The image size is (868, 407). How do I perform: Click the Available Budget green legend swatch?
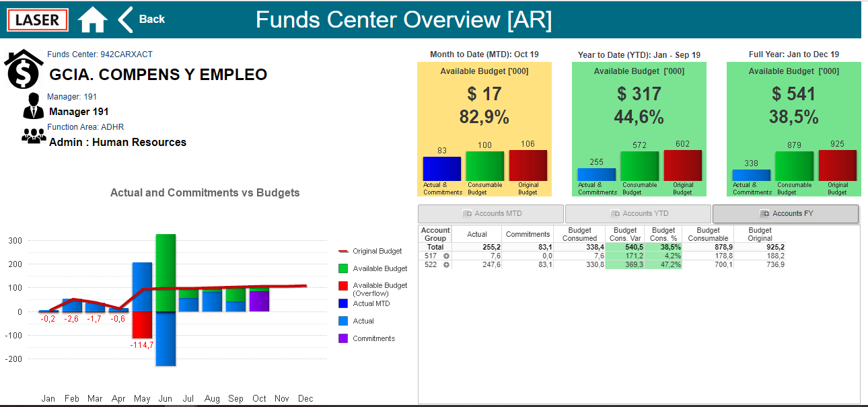343,268
